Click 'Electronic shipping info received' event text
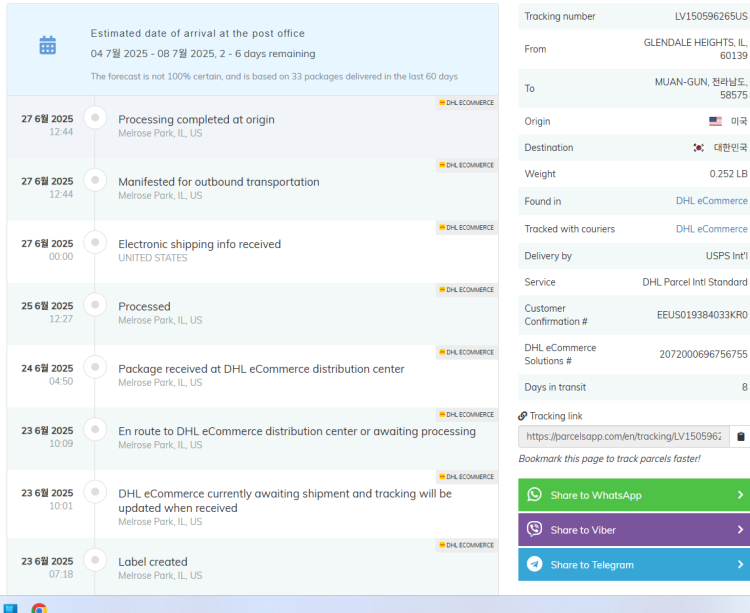Image resolution: width=750 pixels, height=613 pixels. click(x=199, y=244)
